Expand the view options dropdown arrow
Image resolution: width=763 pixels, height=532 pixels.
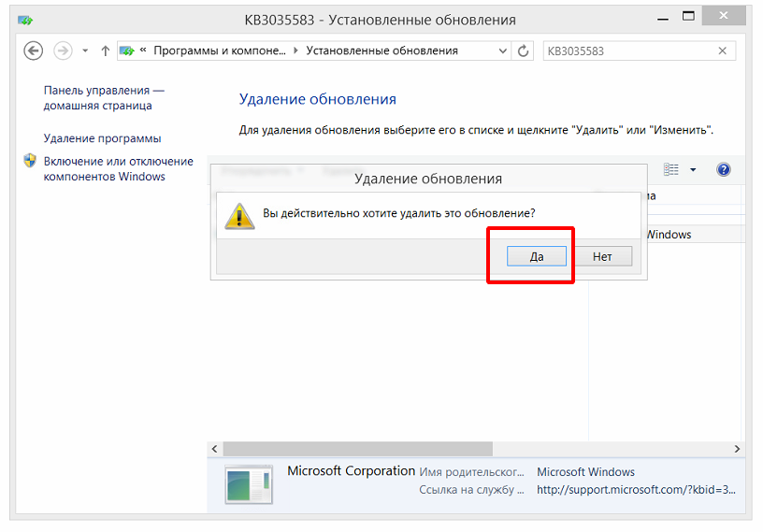(x=693, y=170)
